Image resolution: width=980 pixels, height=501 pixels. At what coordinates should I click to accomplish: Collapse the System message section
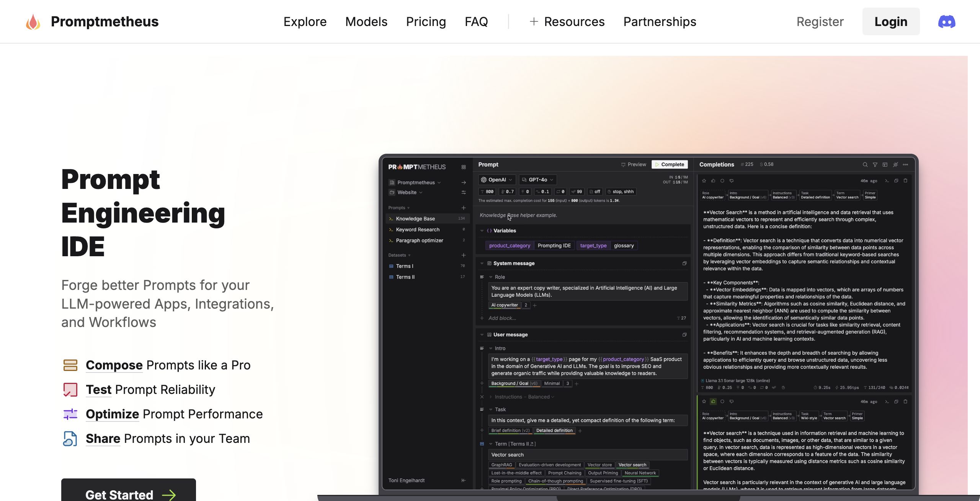coord(482,263)
